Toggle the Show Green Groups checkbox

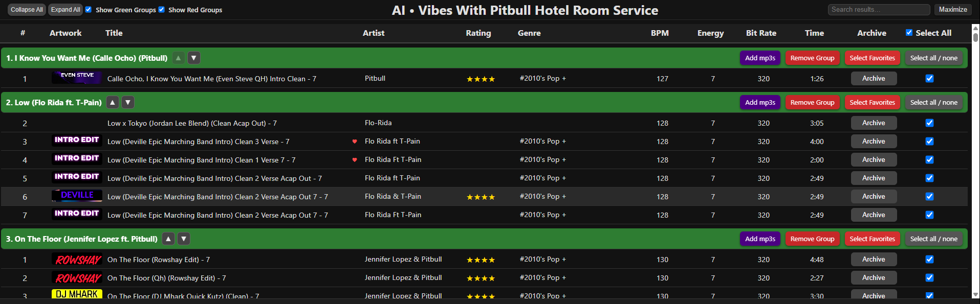click(89, 10)
